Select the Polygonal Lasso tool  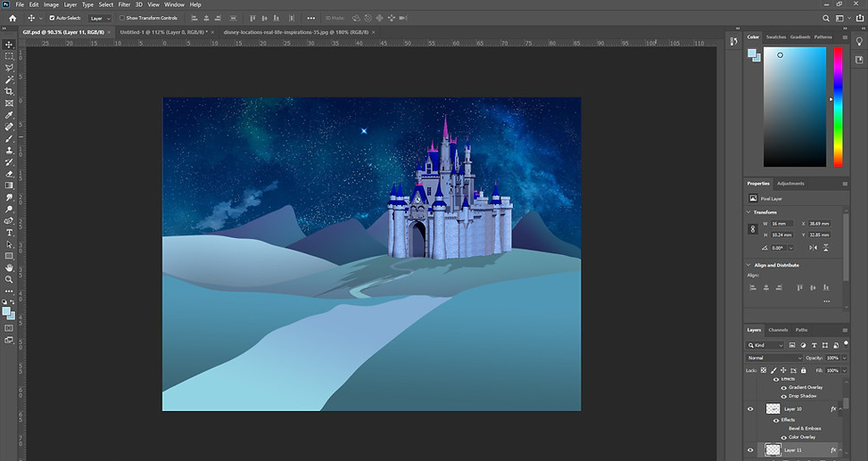point(9,68)
